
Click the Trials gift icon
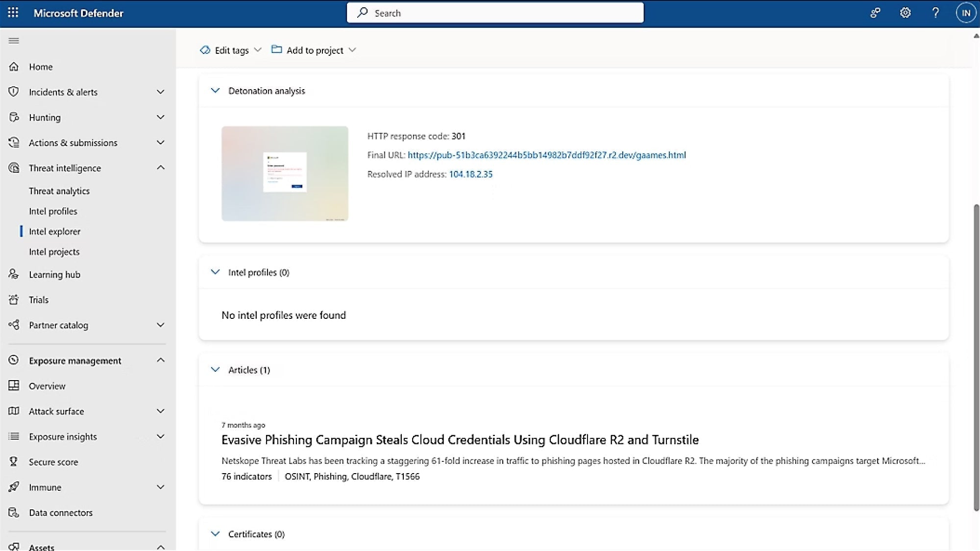tap(14, 300)
